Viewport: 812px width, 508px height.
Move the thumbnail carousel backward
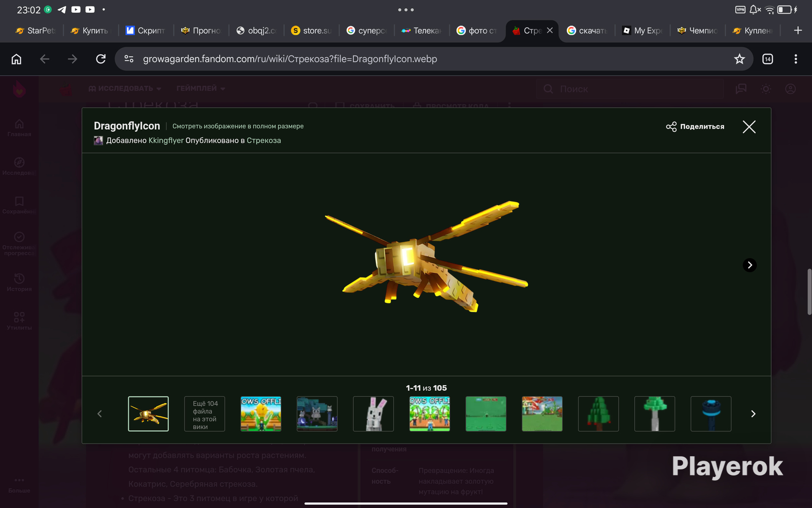(x=99, y=414)
